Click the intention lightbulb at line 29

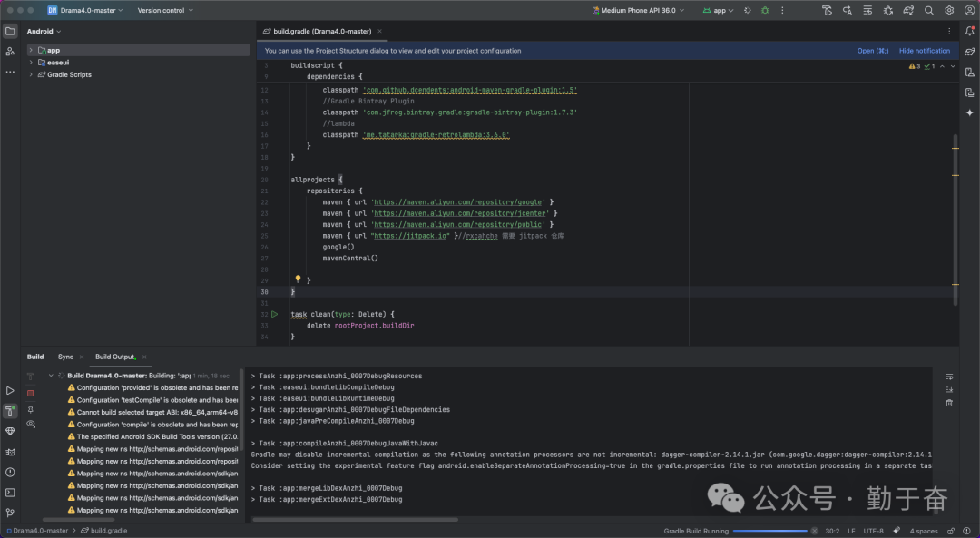click(x=299, y=279)
